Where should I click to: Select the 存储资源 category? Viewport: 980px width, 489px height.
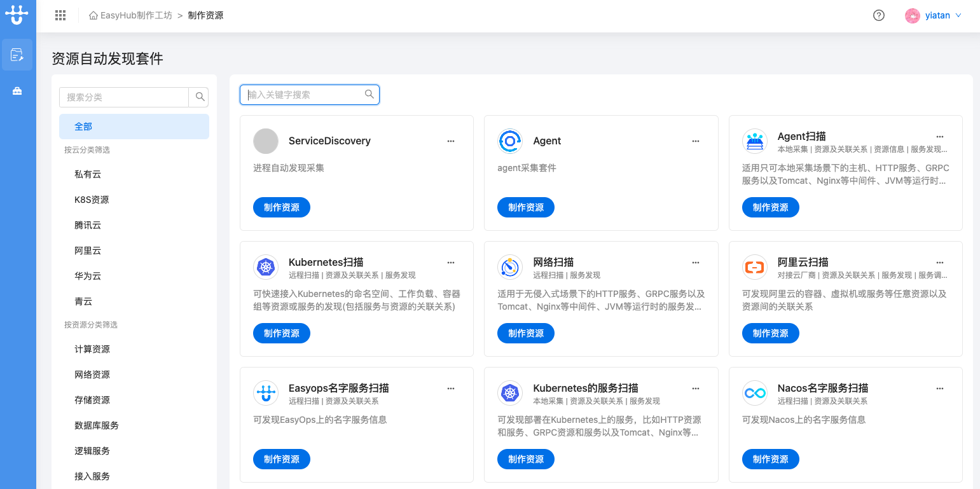[134, 400]
